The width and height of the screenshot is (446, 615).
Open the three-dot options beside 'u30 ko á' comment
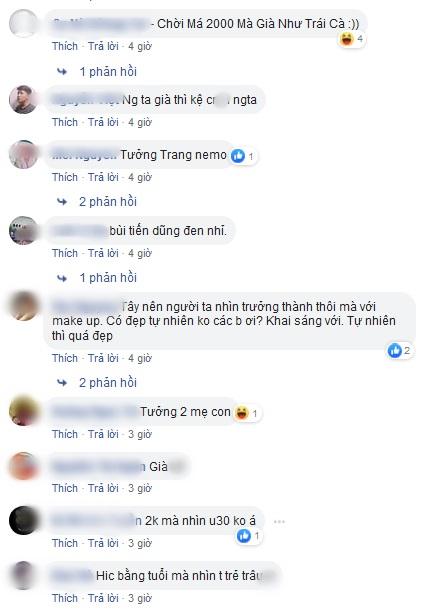pyautogui.click(x=279, y=522)
